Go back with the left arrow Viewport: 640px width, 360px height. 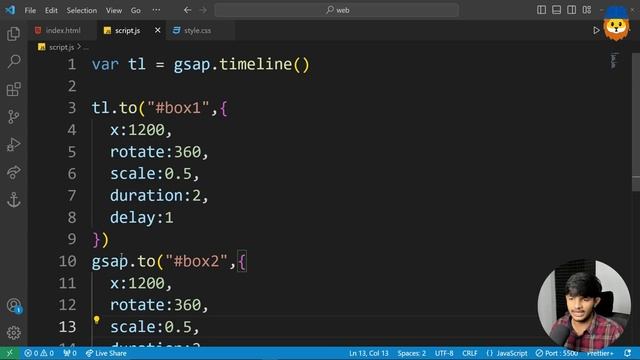187,10
